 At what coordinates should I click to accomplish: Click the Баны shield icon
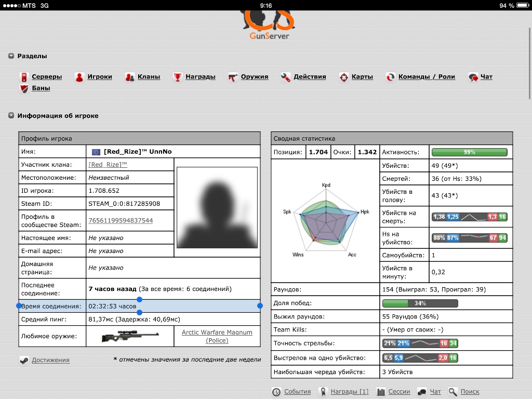tap(23, 88)
